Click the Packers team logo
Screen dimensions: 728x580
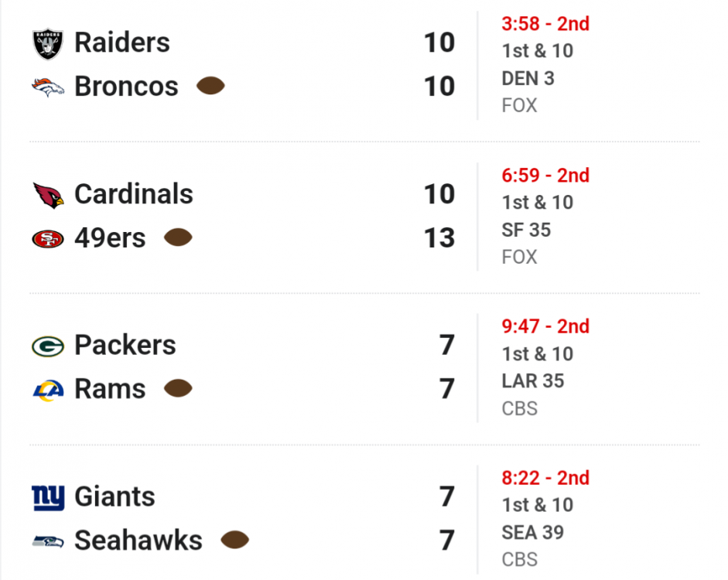coord(48,346)
